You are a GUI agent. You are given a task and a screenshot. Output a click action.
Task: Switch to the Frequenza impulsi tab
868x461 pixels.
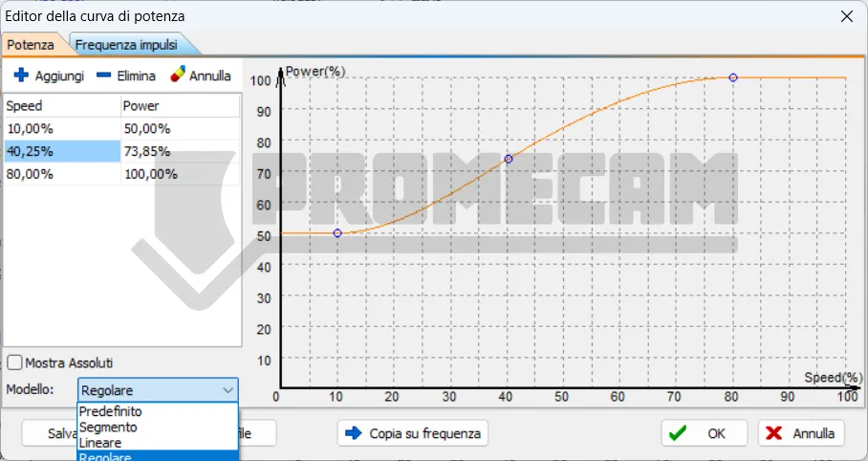133,45
